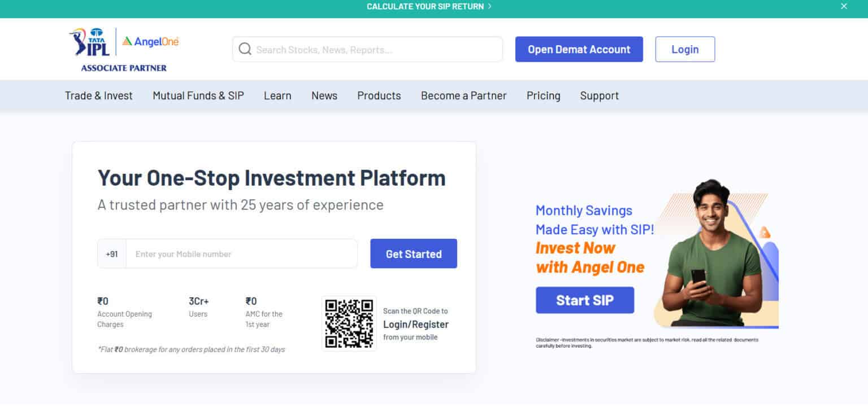Click the 3Cr+ Users stat

pos(198,306)
